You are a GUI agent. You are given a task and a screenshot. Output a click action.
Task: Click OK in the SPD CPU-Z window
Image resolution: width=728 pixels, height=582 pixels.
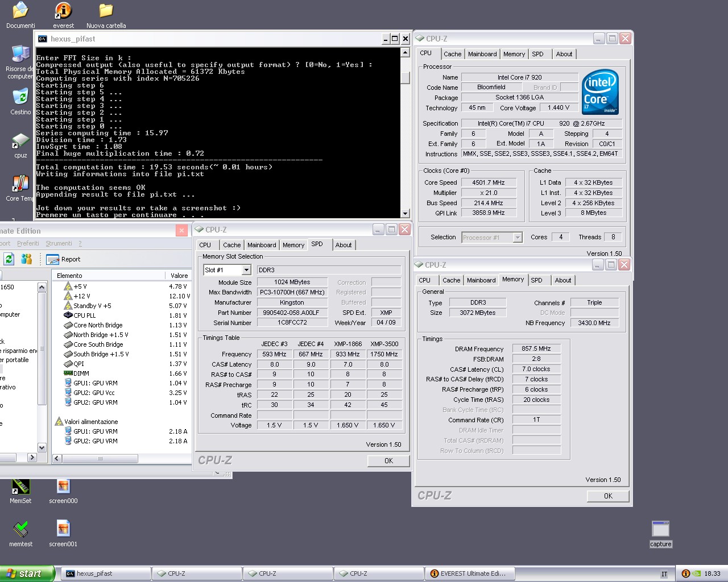pyautogui.click(x=388, y=461)
